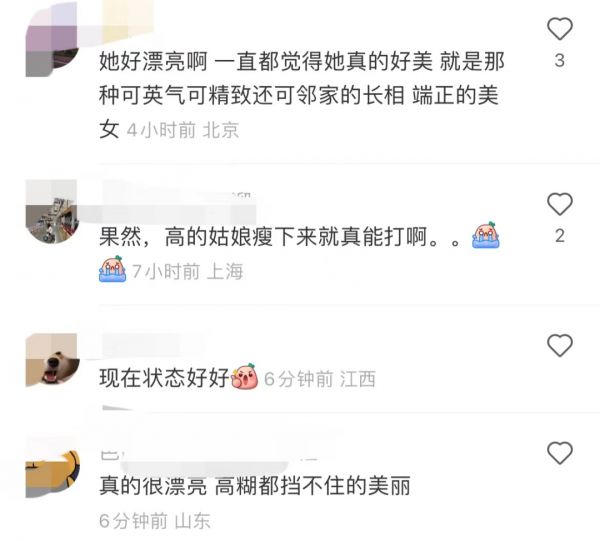Tap the shocked peach emoji after 现在状态好好
The height and width of the screenshot is (541, 600).
pos(245,376)
